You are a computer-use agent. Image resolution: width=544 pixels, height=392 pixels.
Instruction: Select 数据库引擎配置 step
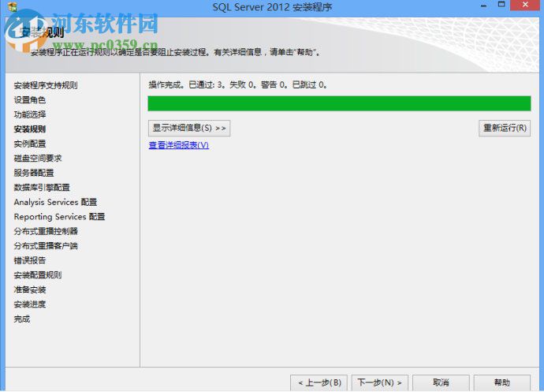(42, 188)
